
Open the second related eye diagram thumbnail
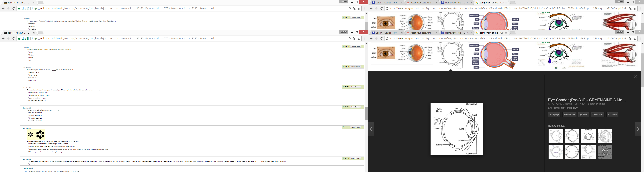click(572, 136)
